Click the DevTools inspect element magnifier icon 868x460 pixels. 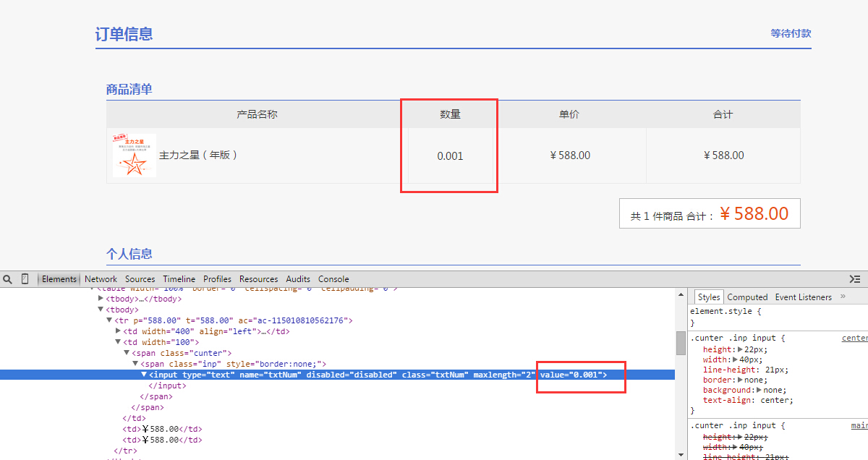pos(7,279)
